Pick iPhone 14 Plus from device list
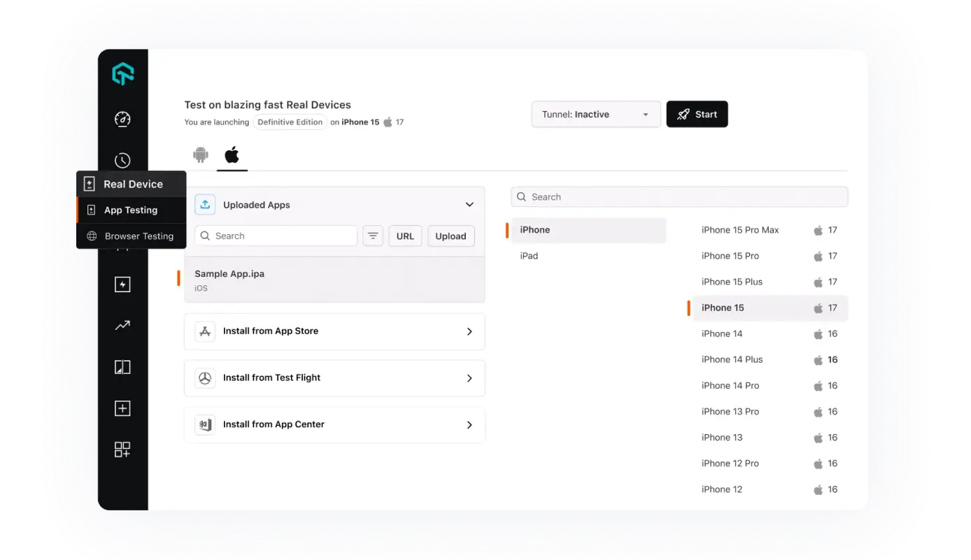The height and width of the screenshot is (560, 971). [770, 359]
